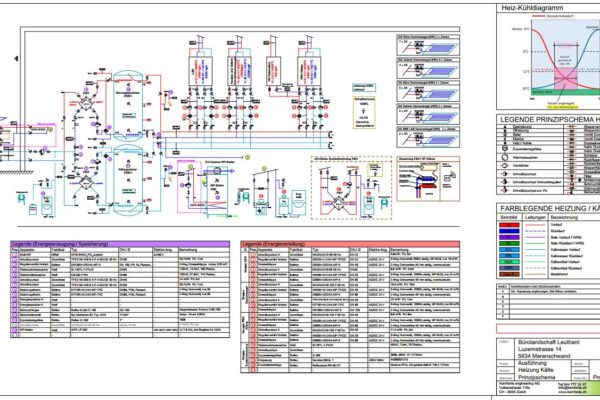Click the Heiz-Kühldiagramm title
Screen dimensions: 600x400
[x=532, y=8]
